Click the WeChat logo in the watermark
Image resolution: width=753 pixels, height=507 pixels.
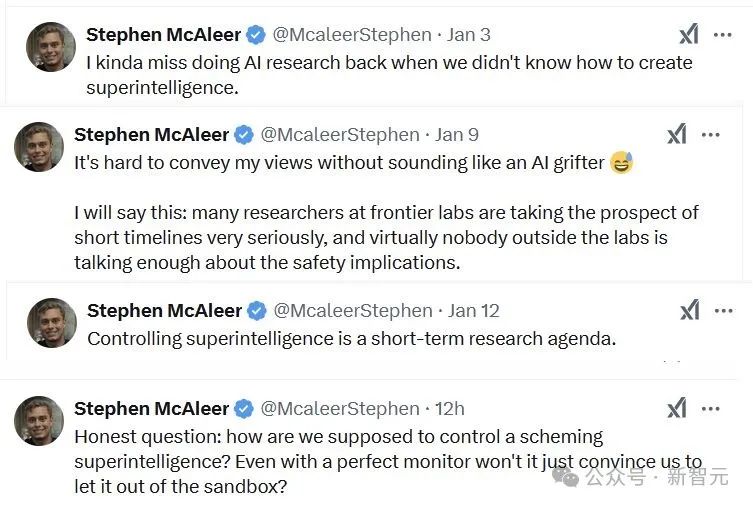(x=567, y=477)
